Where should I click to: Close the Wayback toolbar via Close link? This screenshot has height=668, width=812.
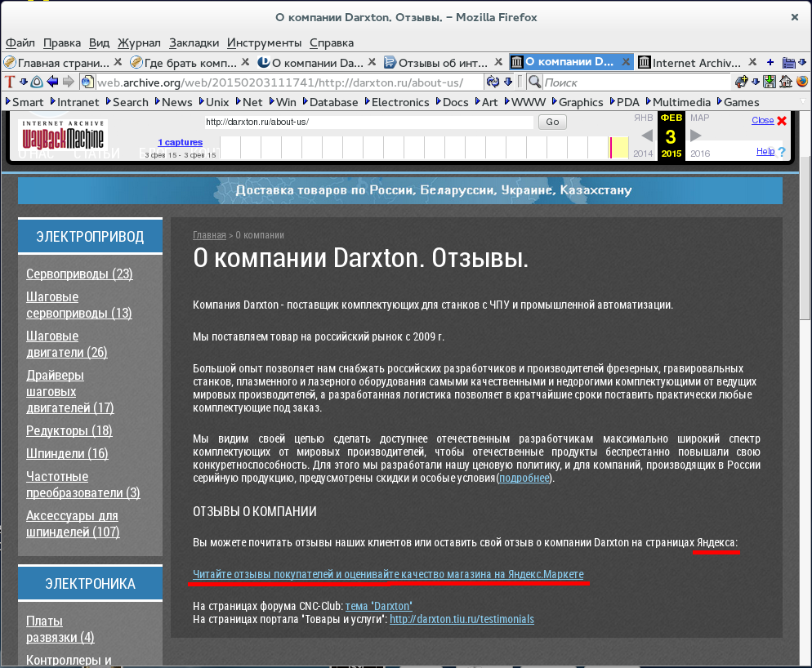[x=762, y=120]
